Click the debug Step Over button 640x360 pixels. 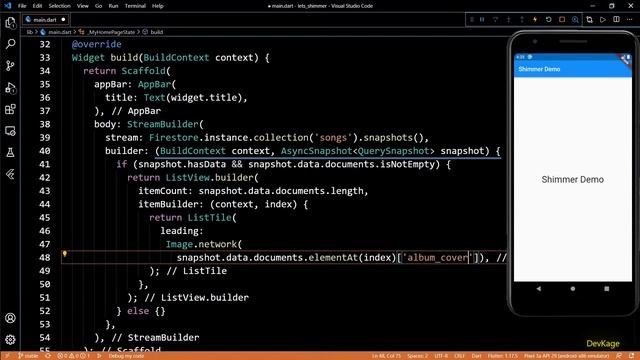click(495, 20)
